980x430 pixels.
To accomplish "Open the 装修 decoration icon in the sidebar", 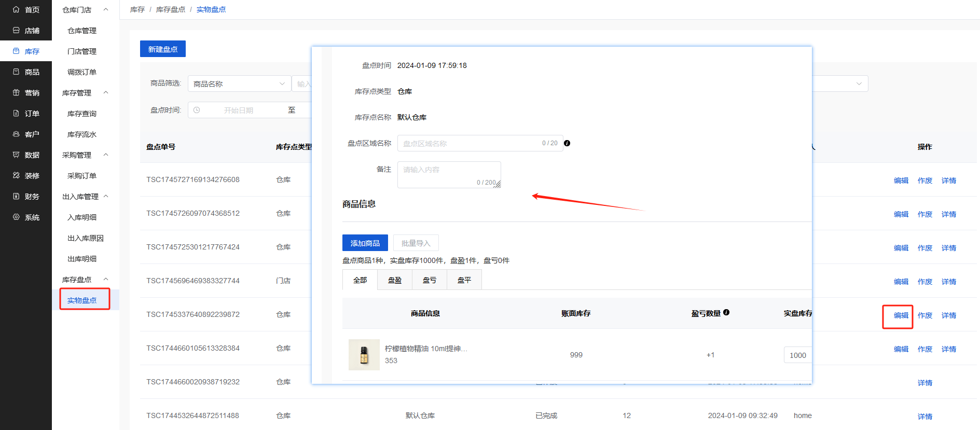I will click(16, 175).
